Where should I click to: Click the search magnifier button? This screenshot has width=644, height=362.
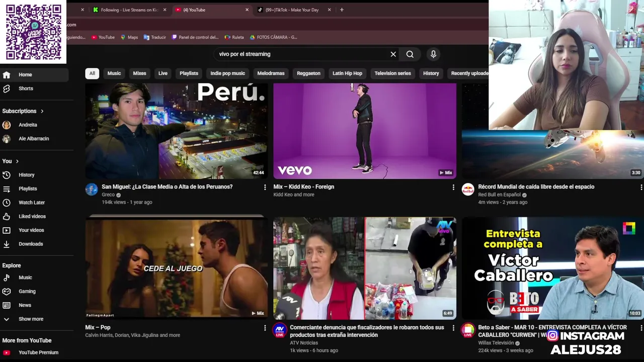[410, 54]
